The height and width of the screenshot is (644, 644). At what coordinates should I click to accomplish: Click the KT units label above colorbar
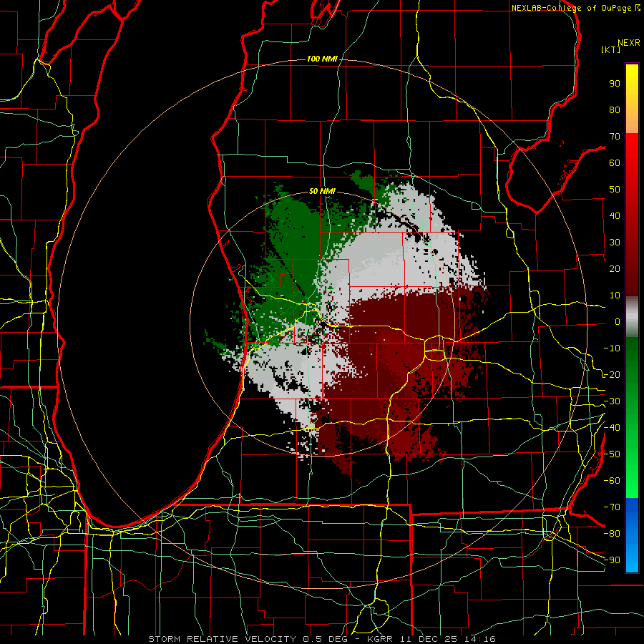coord(611,49)
